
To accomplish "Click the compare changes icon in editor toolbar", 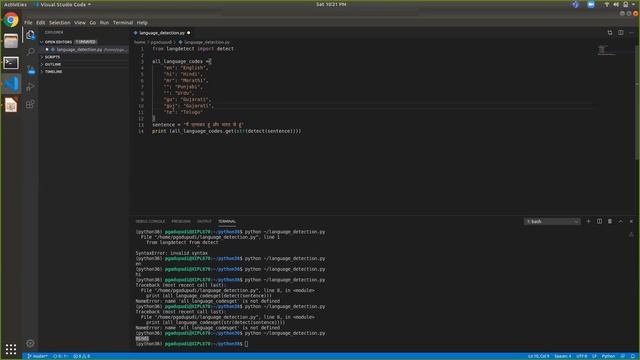I will tap(610, 33).
